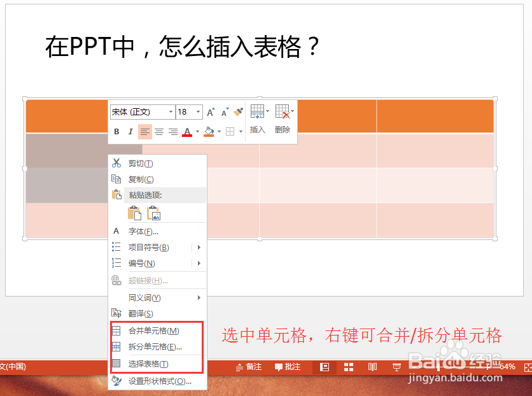Select the Format Painter icon
The height and width of the screenshot is (396, 532).
[237, 112]
